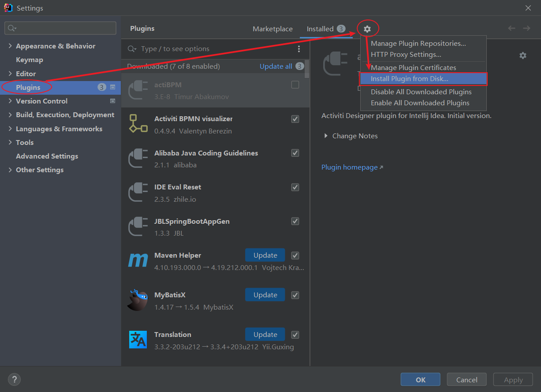This screenshot has height=392, width=541.
Task: Click the settings search magnifier icon
Action: pyautogui.click(x=11, y=28)
